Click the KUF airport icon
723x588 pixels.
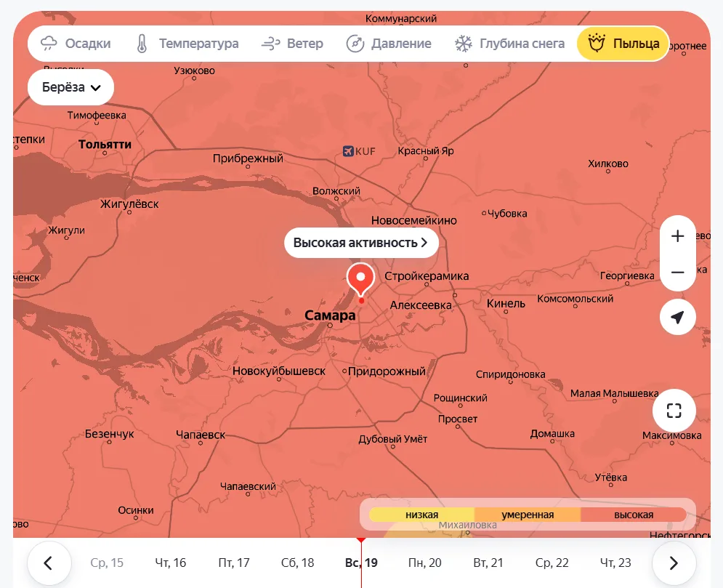point(348,151)
